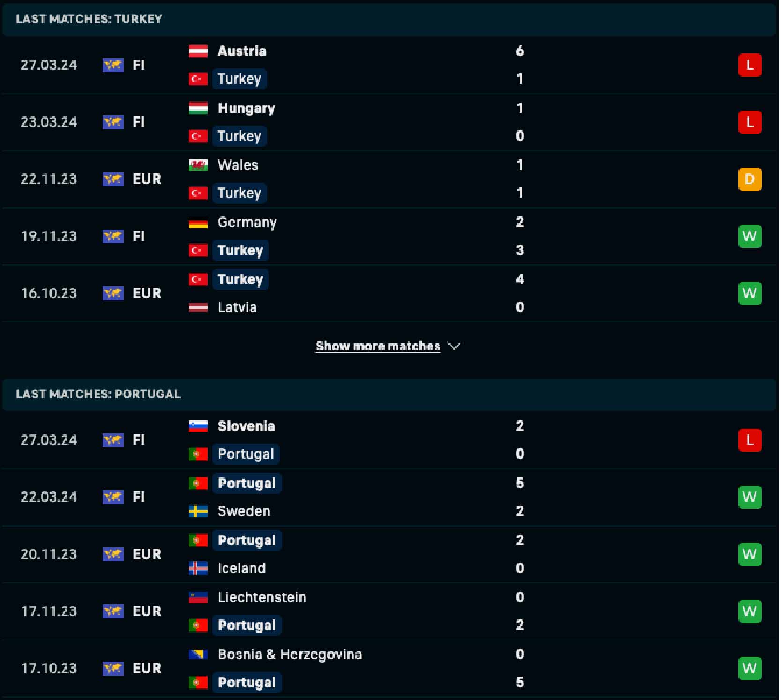Open the Turkey vs Latvia match row
This screenshot has width=781, height=700.
click(x=375, y=293)
